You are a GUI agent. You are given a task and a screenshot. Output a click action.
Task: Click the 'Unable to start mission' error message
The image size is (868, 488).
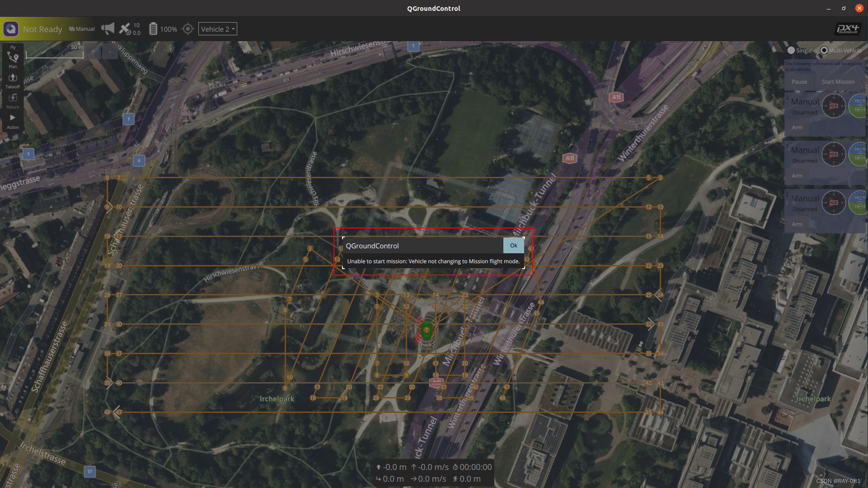433,261
